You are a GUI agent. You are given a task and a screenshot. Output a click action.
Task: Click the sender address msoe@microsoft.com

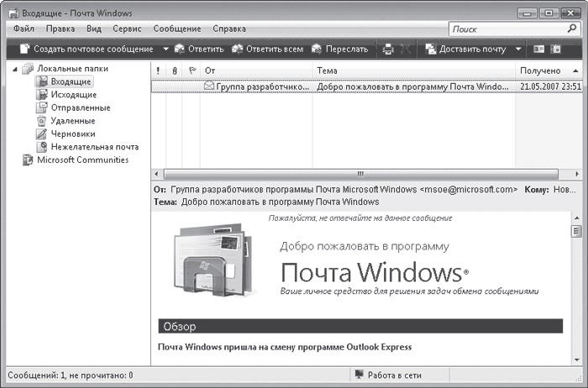469,190
